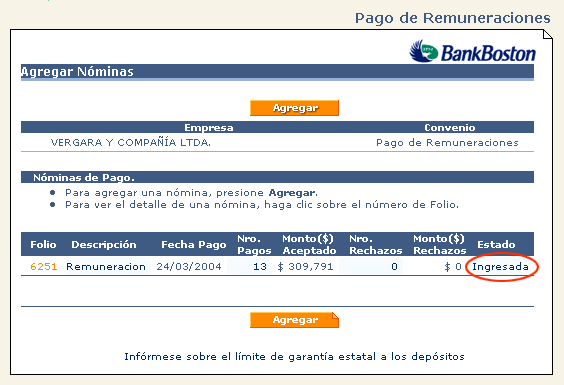Click the Nóminas de Pago heading

point(84,178)
